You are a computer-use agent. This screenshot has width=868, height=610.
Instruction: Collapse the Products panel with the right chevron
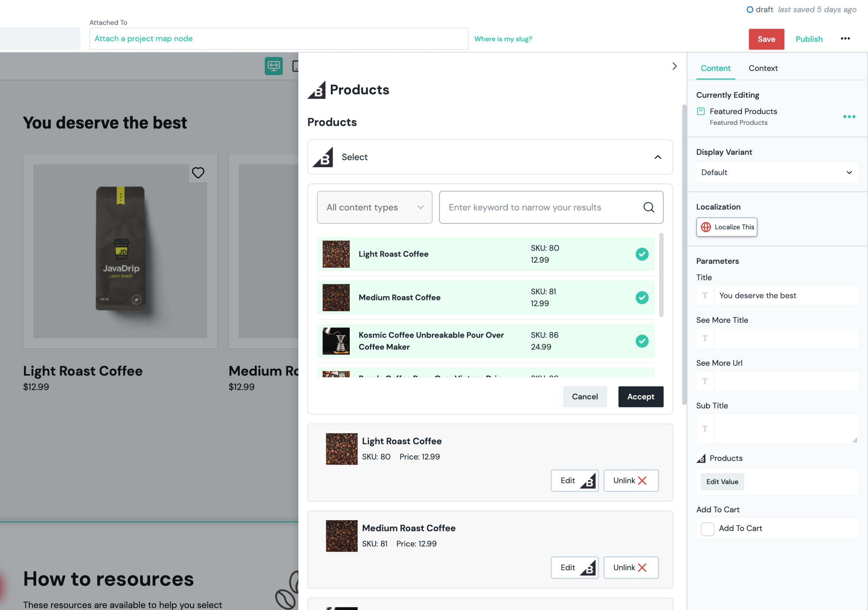(x=674, y=66)
